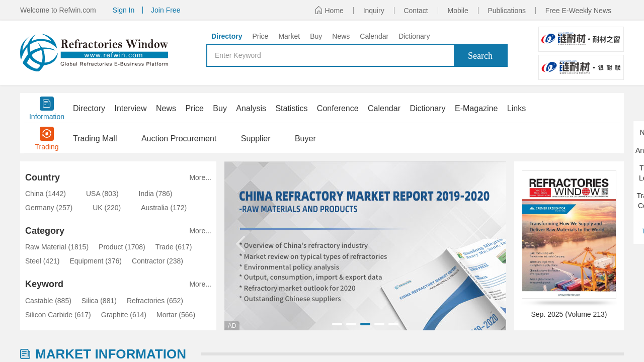Screen dimensions: 644x362
Task: Select the Directory search tab
Action: [x=227, y=36]
